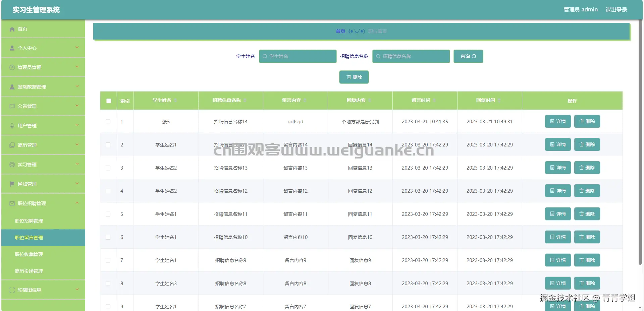The height and width of the screenshot is (311, 644).
Task: Click the sort arrows beside 留言内容 header
Action: coord(305,101)
